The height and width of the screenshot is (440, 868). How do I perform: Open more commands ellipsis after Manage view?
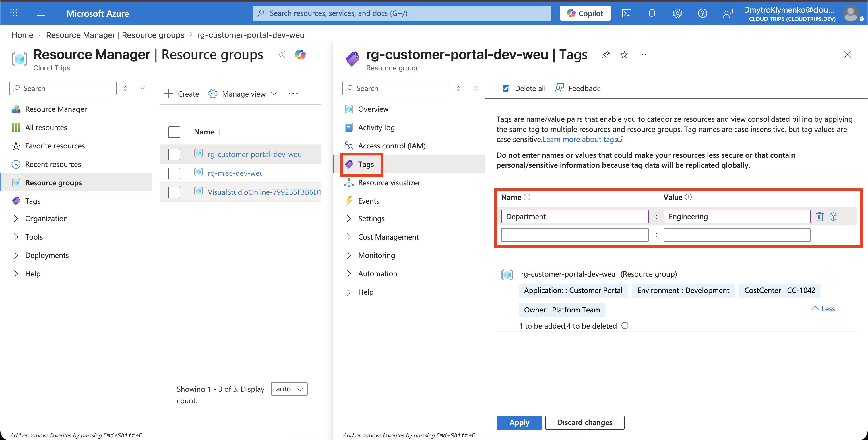pos(293,94)
